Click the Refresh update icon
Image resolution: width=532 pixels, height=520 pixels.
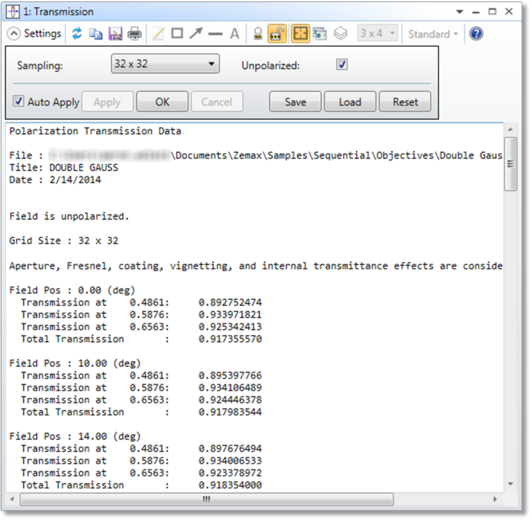tap(77, 34)
